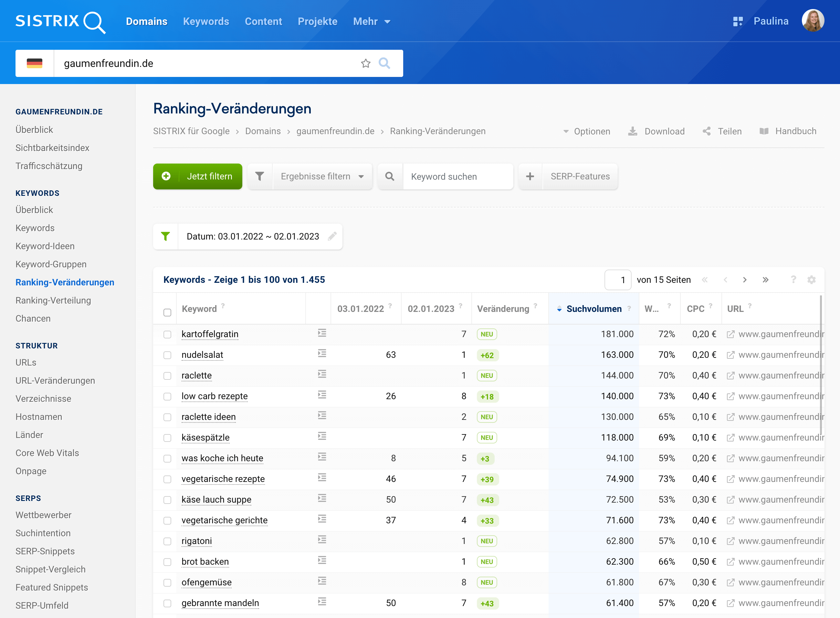840x618 pixels.
Task: Go to the previous results page
Action: [725, 280]
